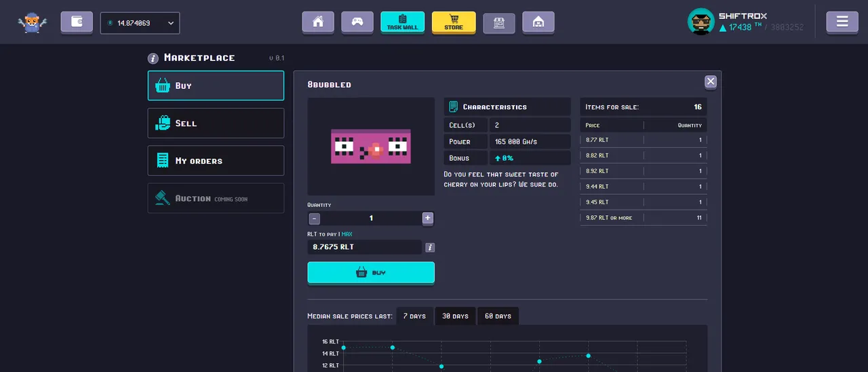Viewport: 868px width, 372px height.
Task: Close the 8bubbled item panel
Action: pyautogui.click(x=711, y=81)
